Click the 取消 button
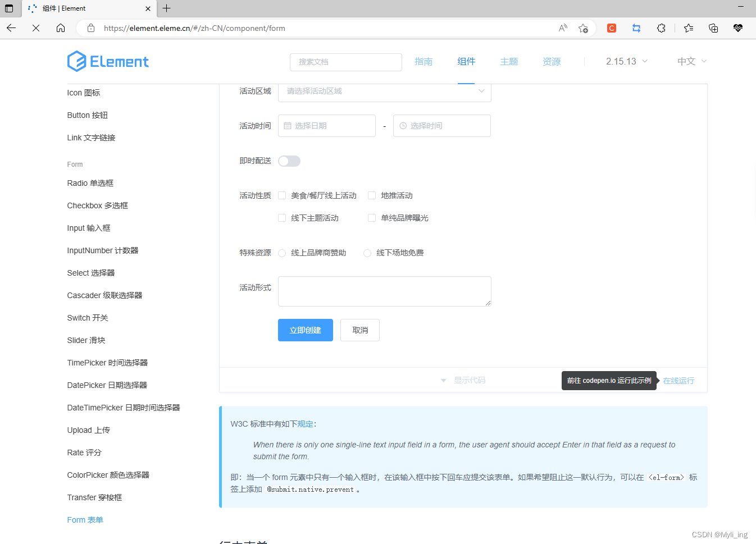Image resolution: width=756 pixels, height=544 pixels. click(360, 330)
